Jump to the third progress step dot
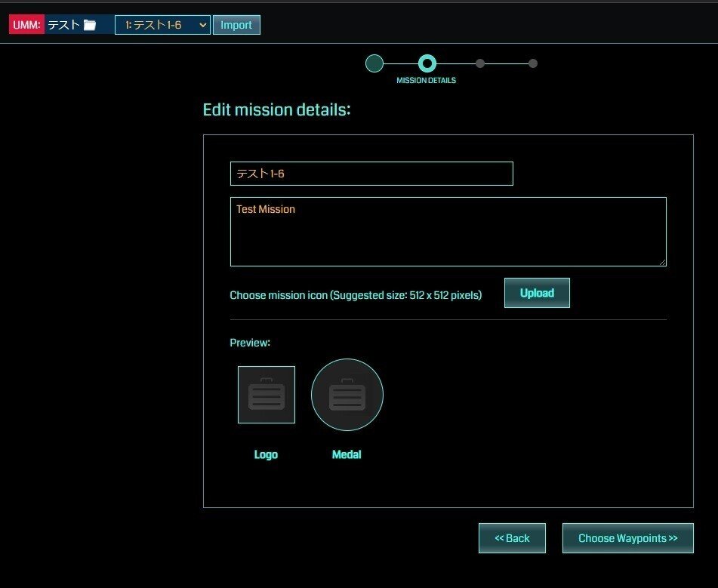This screenshot has height=588, width=718. tap(480, 63)
